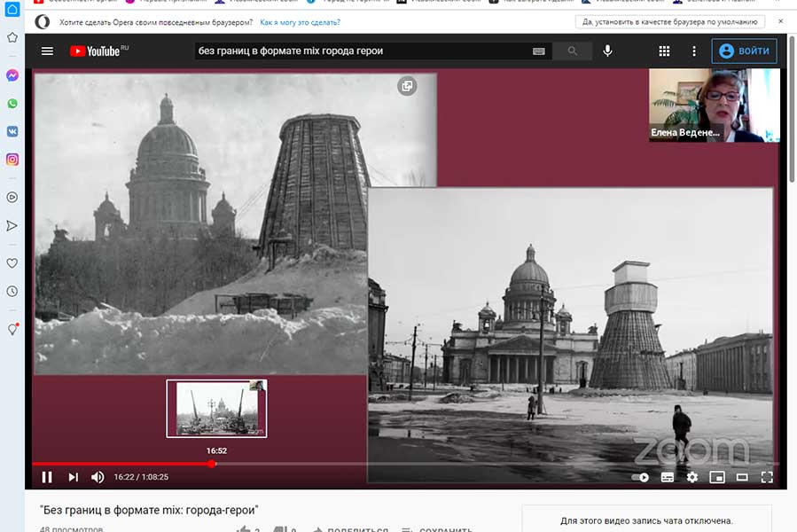Open the player settings gear
The height and width of the screenshot is (532, 797).
tap(692, 477)
